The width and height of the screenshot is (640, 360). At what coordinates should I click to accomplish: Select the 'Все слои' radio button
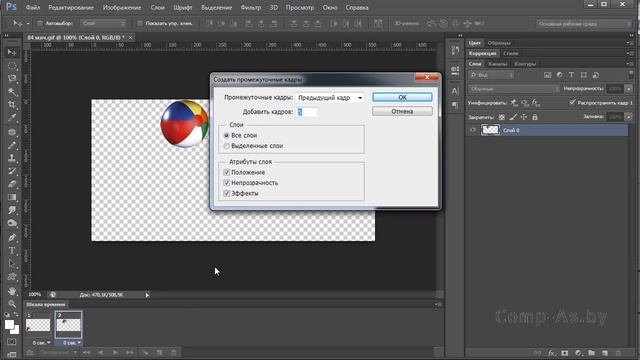click(227, 135)
